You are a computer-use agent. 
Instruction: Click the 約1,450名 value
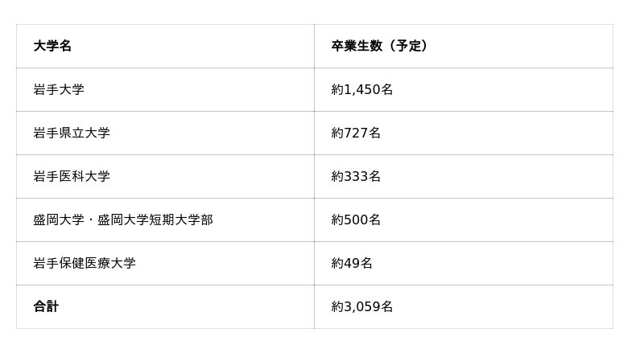[361, 90]
